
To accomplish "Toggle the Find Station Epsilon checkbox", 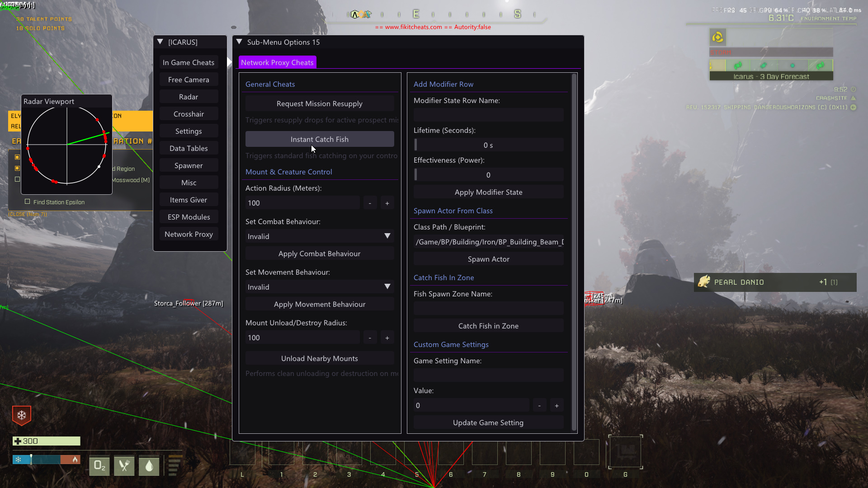I will click(28, 202).
